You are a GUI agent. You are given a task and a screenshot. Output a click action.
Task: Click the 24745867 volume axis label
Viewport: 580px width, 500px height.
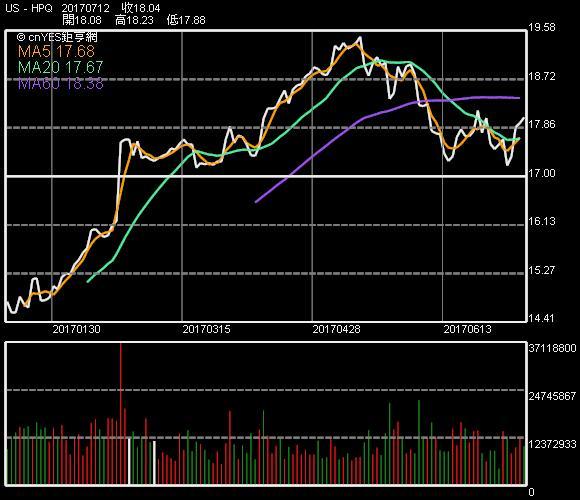tap(552, 396)
